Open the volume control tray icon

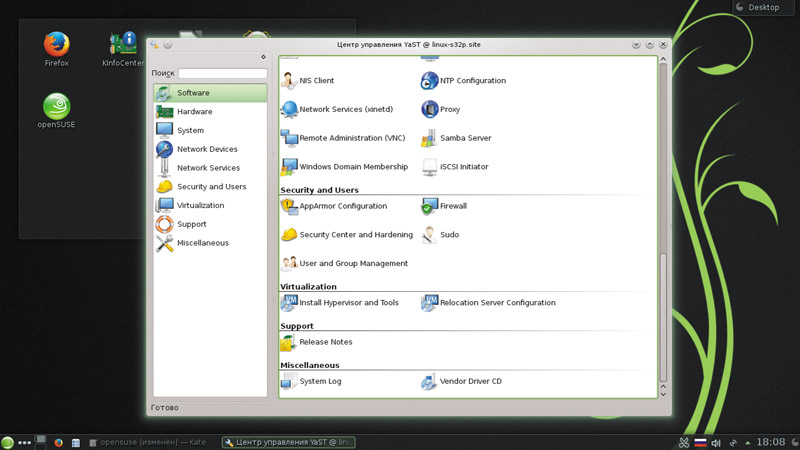pos(716,443)
